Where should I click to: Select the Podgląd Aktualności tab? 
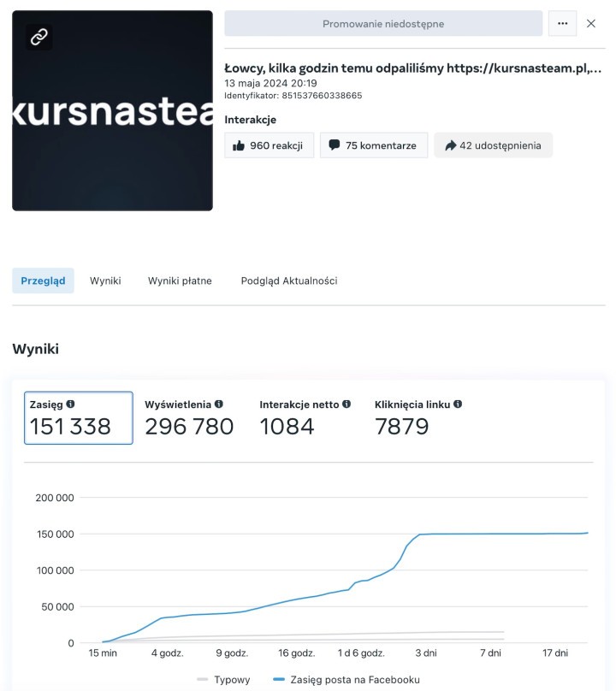(289, 281)
